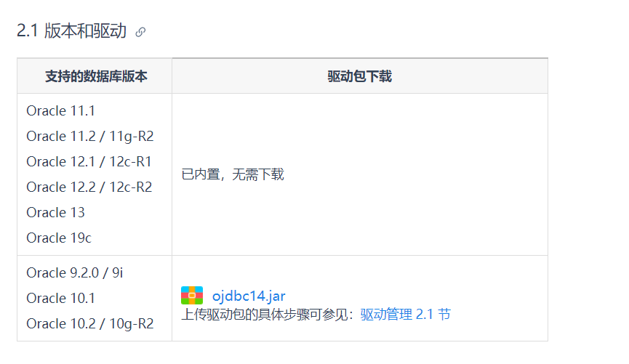This screenshot has width=629, height=364.
Task: Click the anchor link icon beside heading
Action: 140,32
